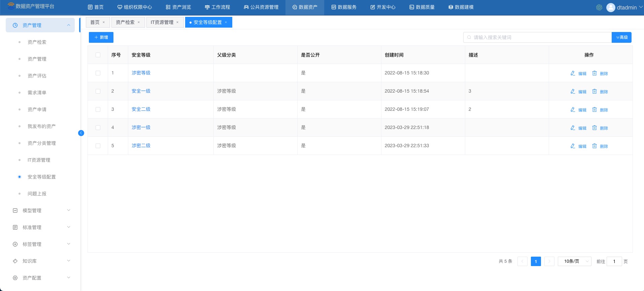Close the IT资源管理 tab
The height and width of the screenshot is (291, 644).
[177, 22]
